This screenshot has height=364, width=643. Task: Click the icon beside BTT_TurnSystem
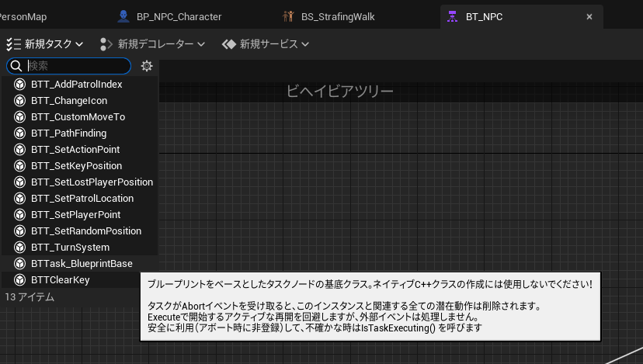(19, 247)
